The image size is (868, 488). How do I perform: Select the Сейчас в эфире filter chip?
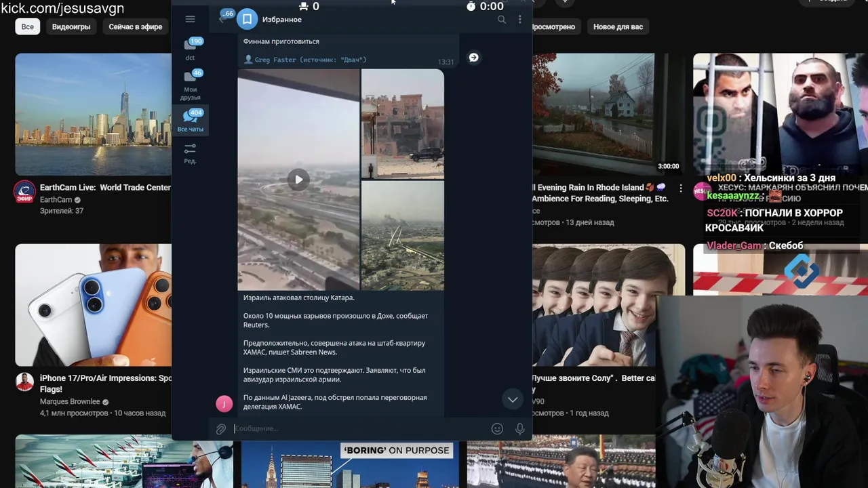136,26
